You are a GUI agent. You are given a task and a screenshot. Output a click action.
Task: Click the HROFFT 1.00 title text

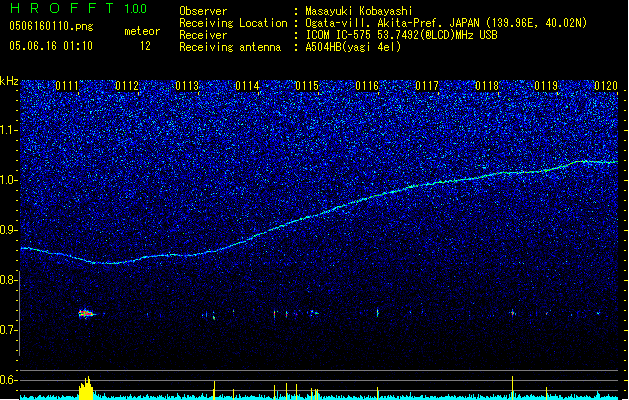pyautogui.click(x=79, y=8)
